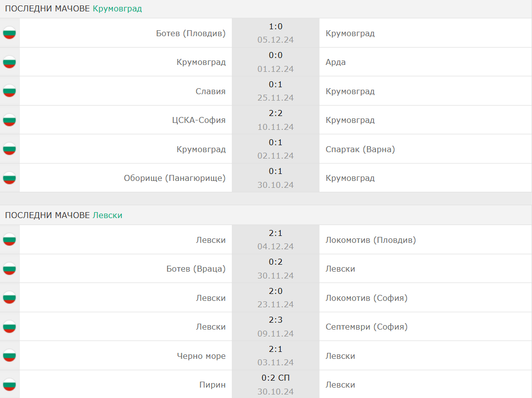
Task: Select the Арда team name
Action: coord(335,62)
